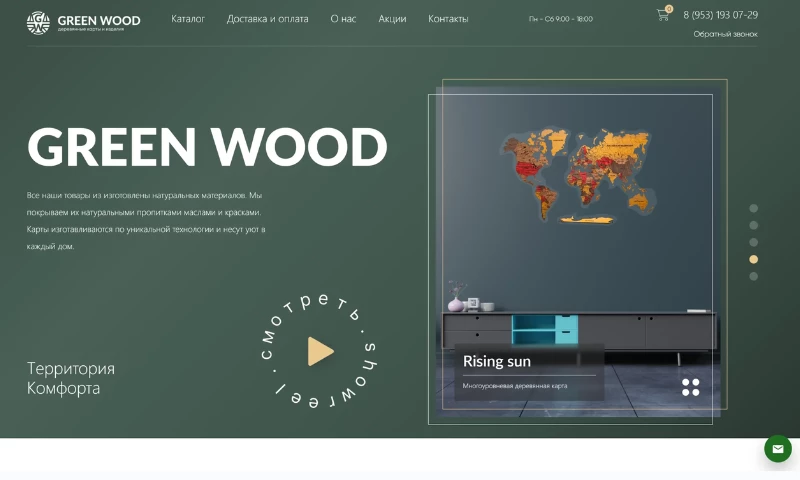Go to Доставка и оплата page
The width and height of the screenshot is (800, 480).
pyautogui.click(x=267, y=19)
